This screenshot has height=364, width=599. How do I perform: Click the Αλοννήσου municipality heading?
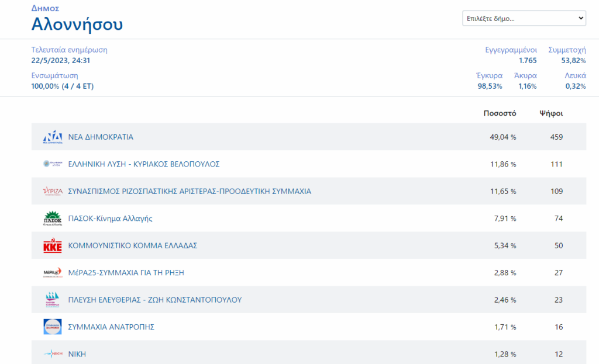pyautogui.click(x=77, y=25)
